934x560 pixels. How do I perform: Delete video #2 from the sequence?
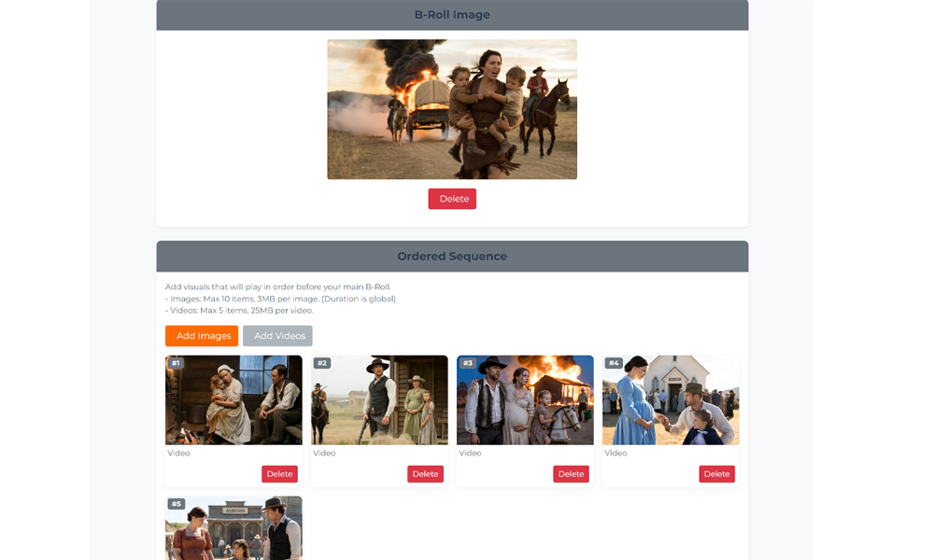(425, 474)
